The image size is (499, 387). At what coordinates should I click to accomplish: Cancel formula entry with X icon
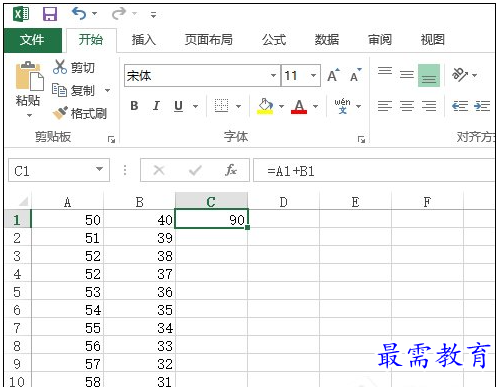(x=159, y=170)
